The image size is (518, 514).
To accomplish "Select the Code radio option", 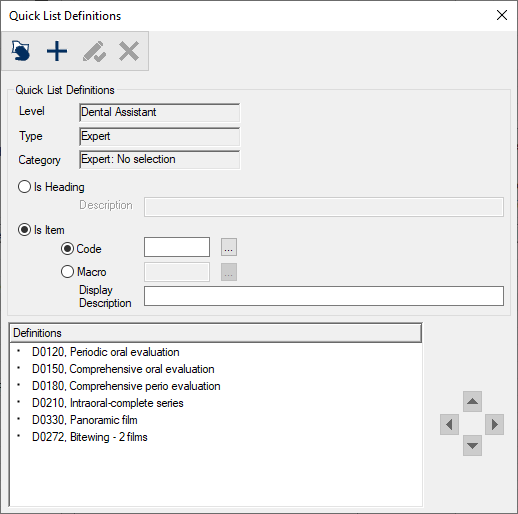I will click(x=67, y=249).
